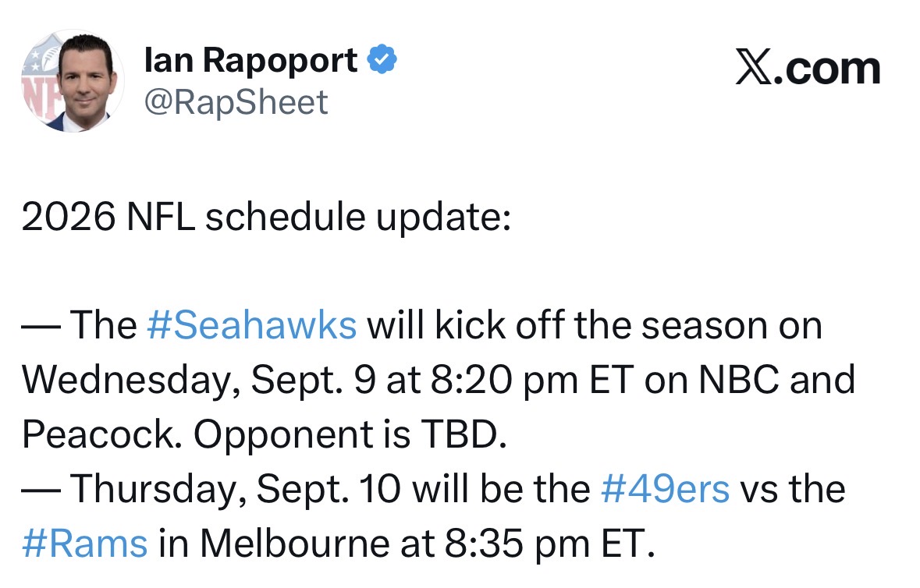Screen dimensions: 920x588
Task: Click the X logo glyph
Action: [x=752, y=69]
